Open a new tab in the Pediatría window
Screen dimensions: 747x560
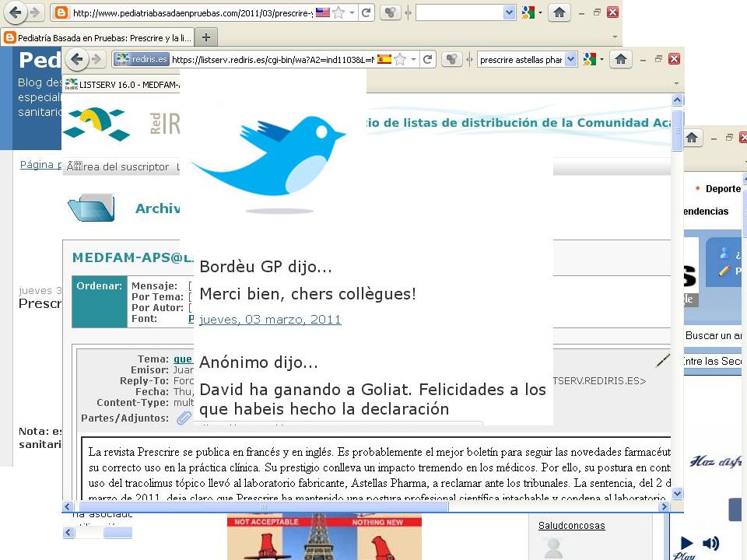point(205,37)
